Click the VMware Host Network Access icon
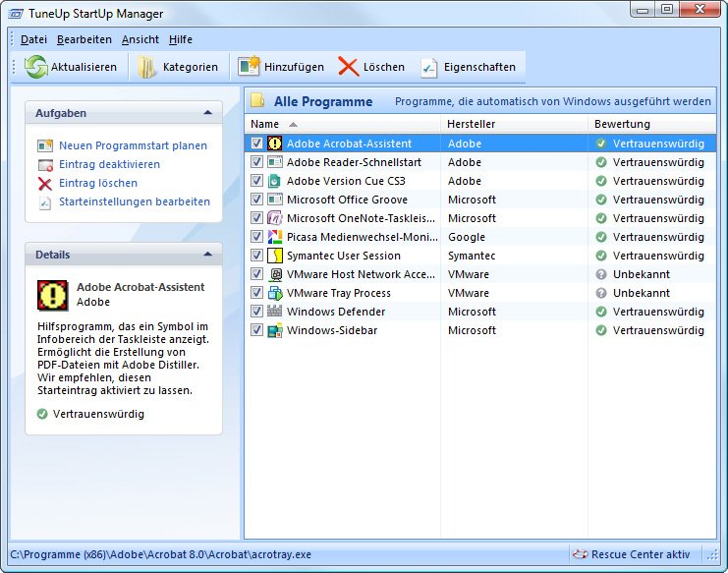The width and height of the screenshot is (728, 573). (x=275, y=274)
